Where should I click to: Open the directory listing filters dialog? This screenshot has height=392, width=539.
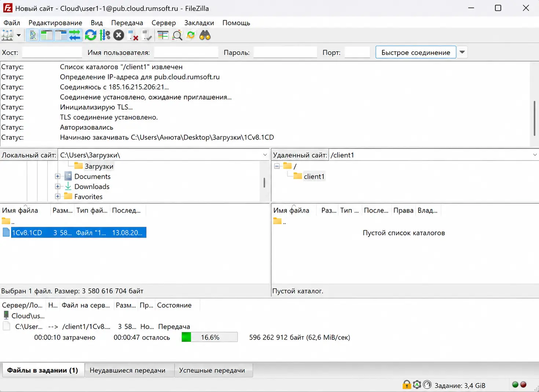point(163,35)
